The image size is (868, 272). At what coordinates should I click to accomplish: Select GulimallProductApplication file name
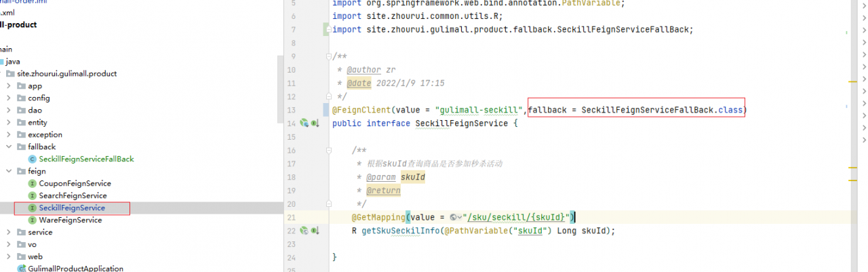tap(75, 269)
